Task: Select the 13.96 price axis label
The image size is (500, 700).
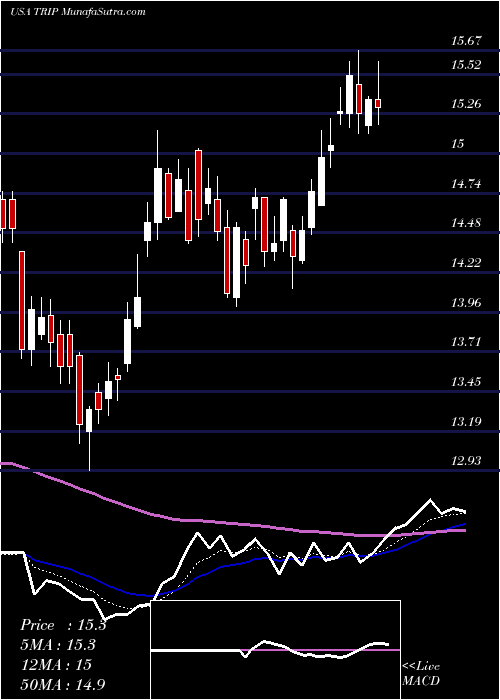Action: [466, 303]
